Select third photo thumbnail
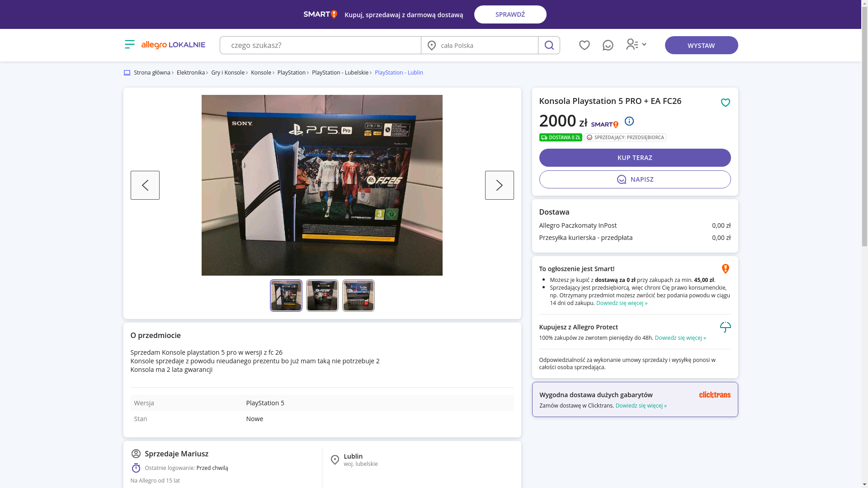This screenshot has height=488, width=868. coord(359,296)
